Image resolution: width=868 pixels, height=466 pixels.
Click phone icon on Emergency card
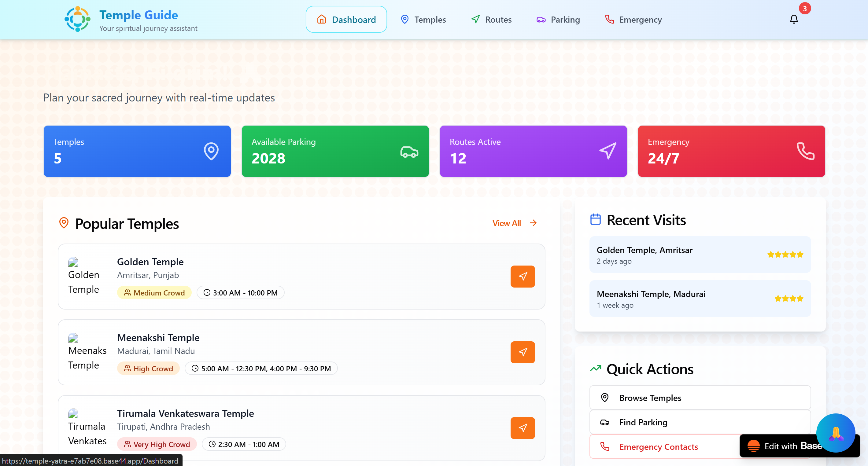pyautogui.click(x=805, y=151)
